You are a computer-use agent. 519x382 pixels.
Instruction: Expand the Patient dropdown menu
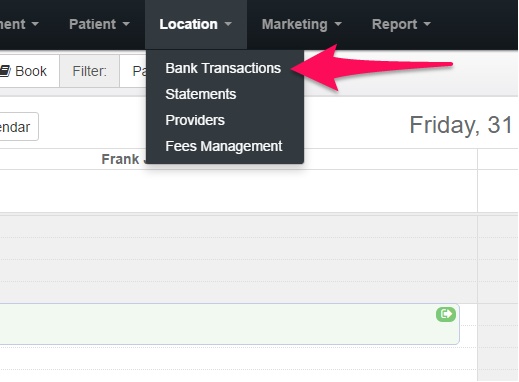point(99,24)
